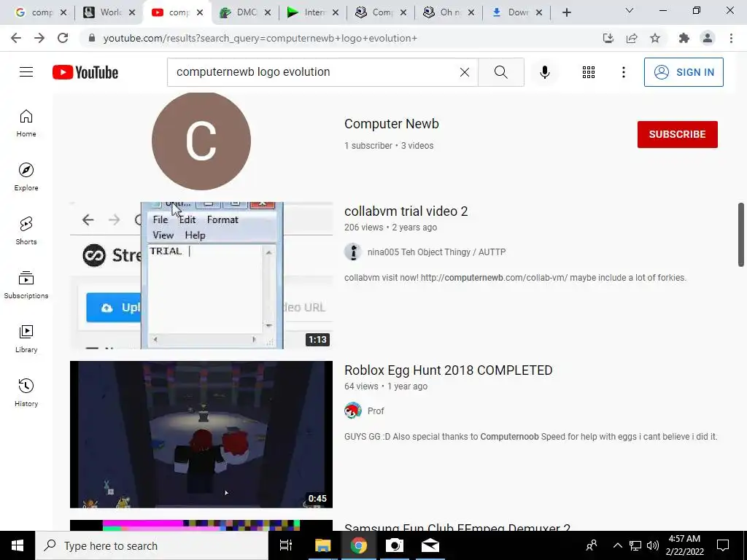Subscribe to Computer Newb channel
Viewport: 747px width, 560px height.
coord(678,134)
